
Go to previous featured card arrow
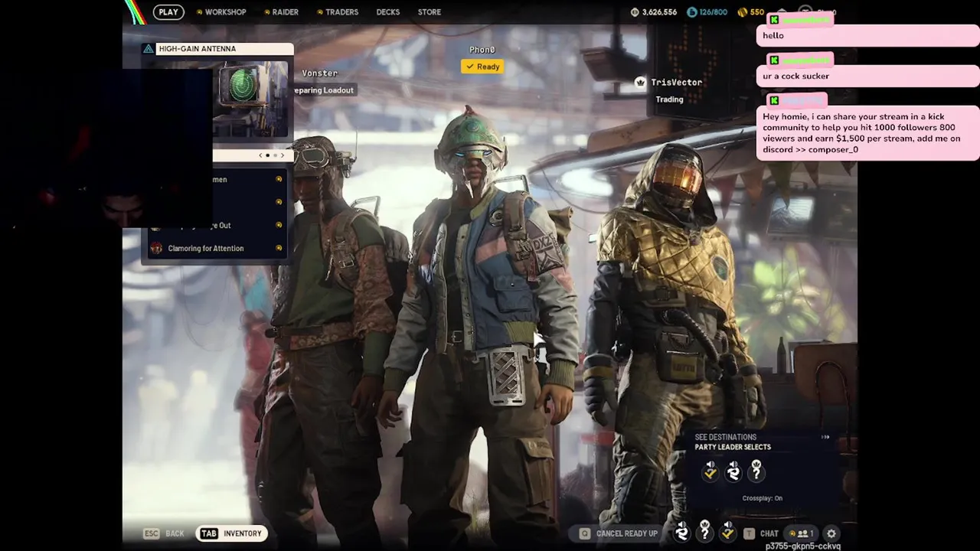[x=260, y=155]
